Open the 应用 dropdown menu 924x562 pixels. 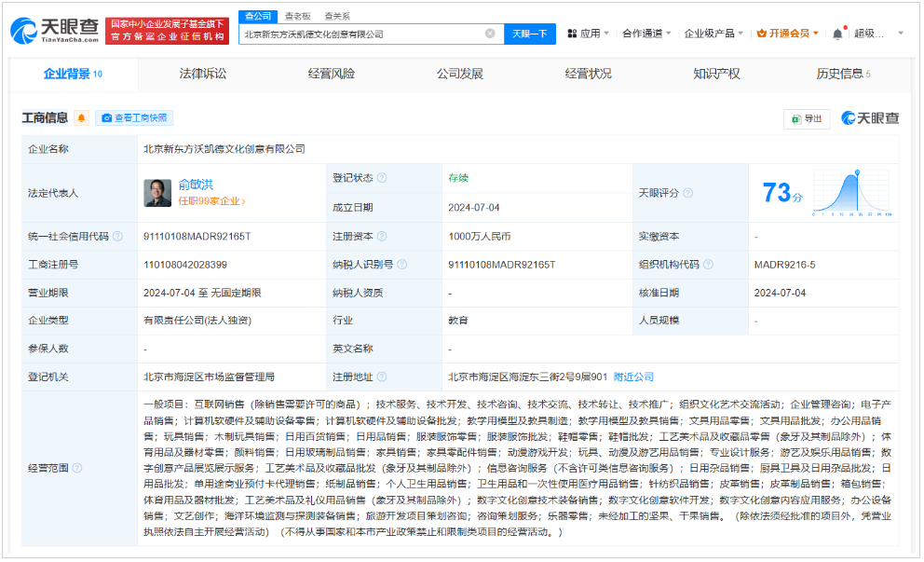point(588,34)
